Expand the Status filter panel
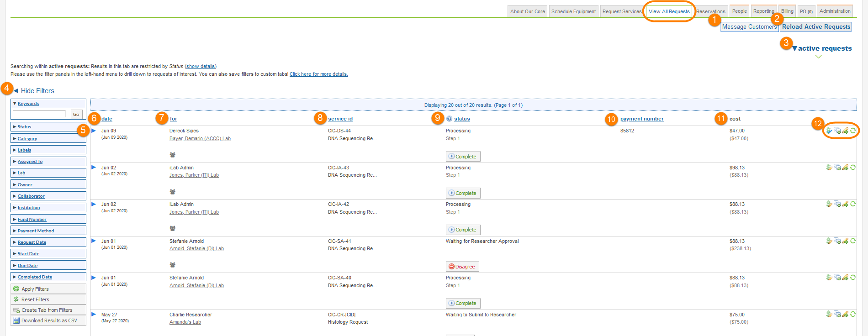 [x=24, y=127]
